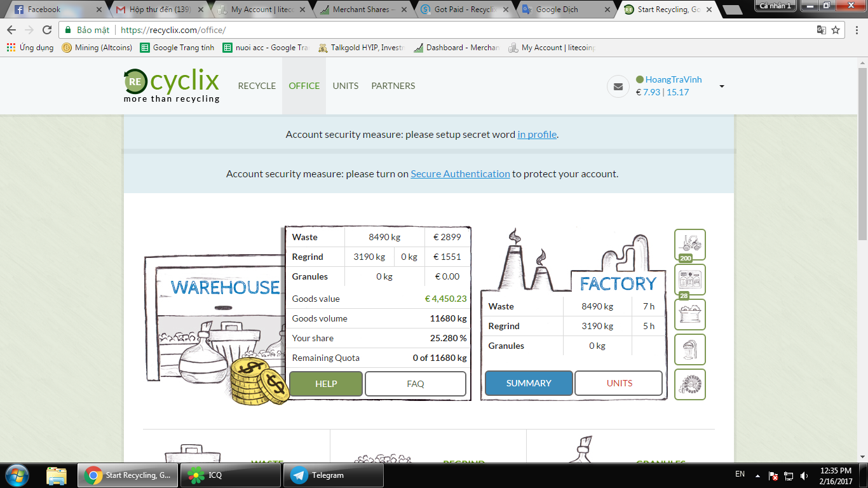The width and height of the screenshot is (868, 488).
Task: Click the EN language indicator in taskbar
Action: pyautogui.click(x=740, y=474)
